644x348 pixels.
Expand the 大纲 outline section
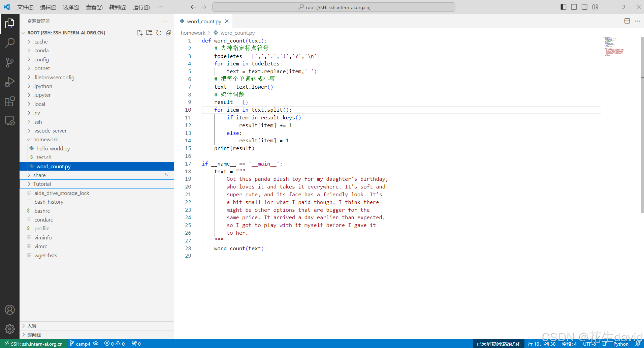[x=97, y=326]
